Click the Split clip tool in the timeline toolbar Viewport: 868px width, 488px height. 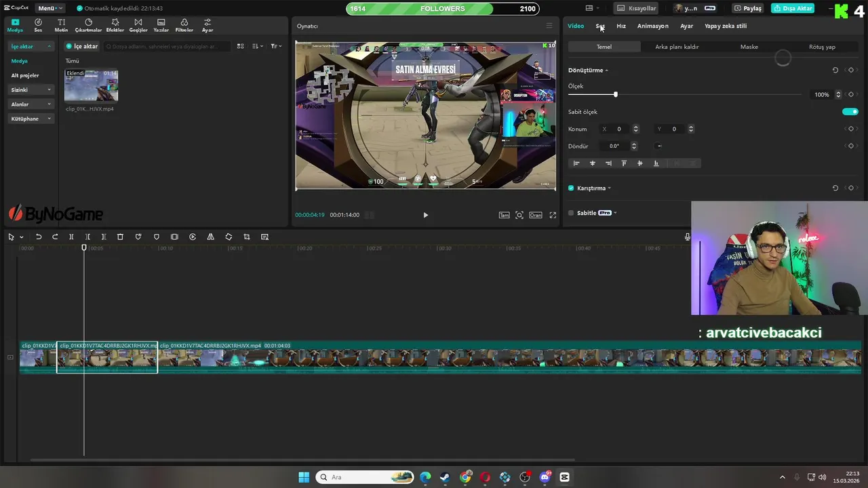71,237
